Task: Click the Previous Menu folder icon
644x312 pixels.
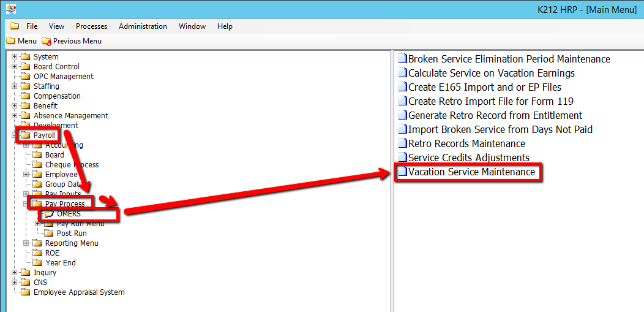Action: tap(47, 41)
